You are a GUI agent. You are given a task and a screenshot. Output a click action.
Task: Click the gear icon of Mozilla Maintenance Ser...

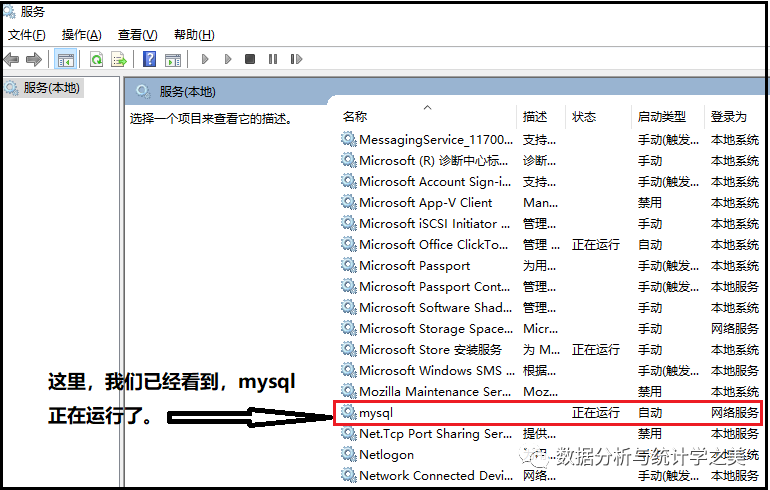point(349,391)
